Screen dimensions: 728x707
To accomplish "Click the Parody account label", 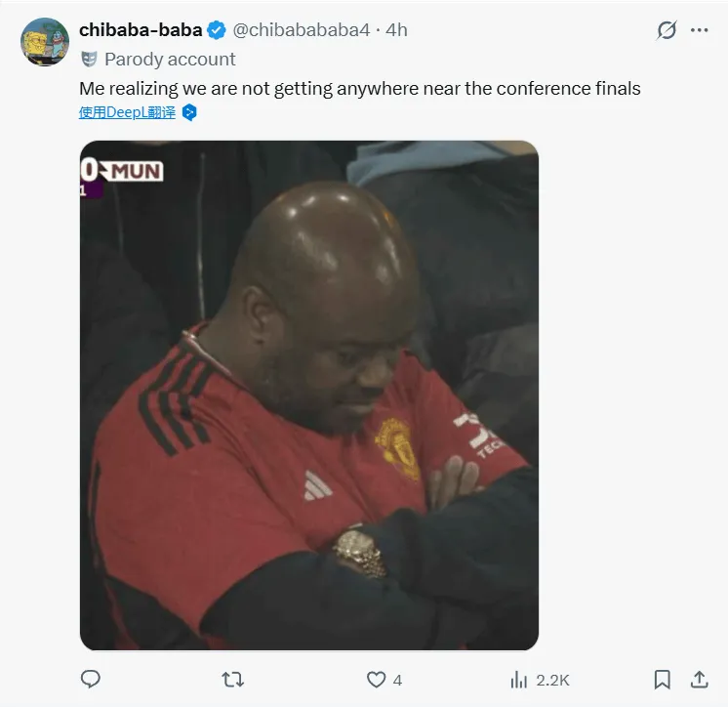I will click(170, 60).
